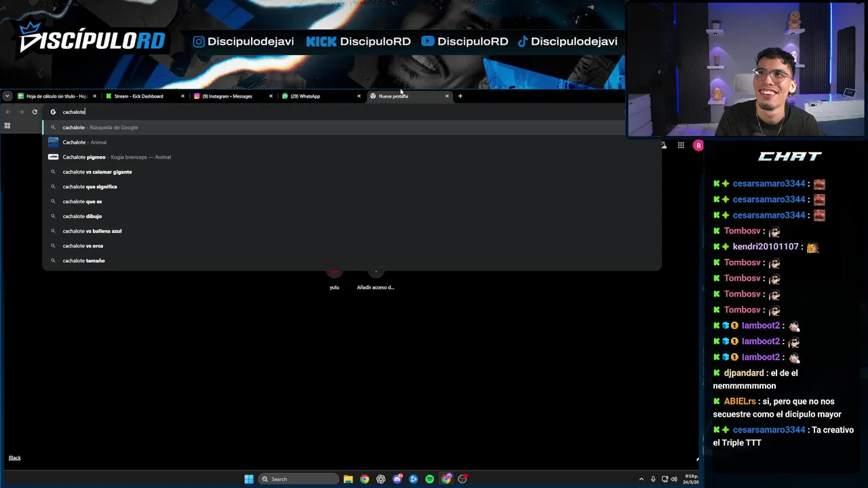The image size is (868, 488).
Task: Open the taskbar clock and date
Action: (x=691, y=479)
